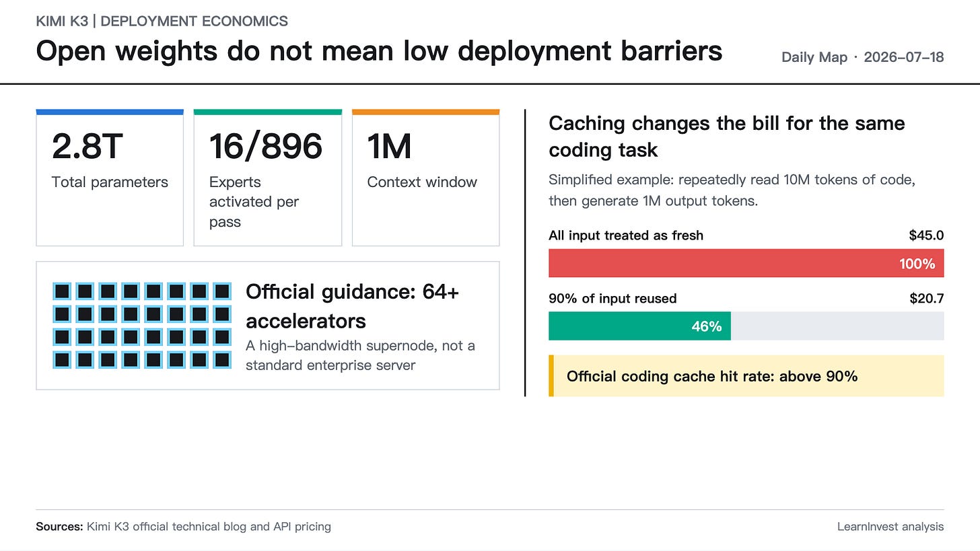
Task: Click the green 46% bar
Action: coord(639,326)
